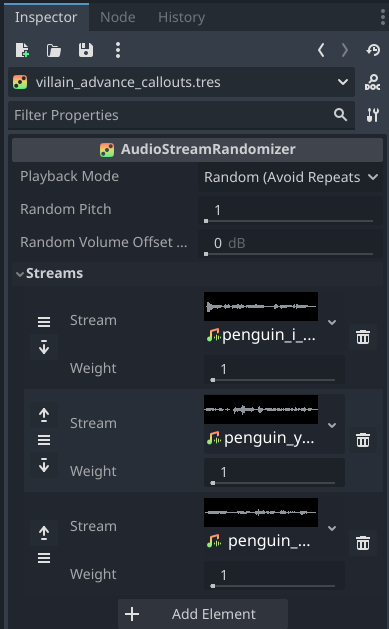Viewport: 389px width, 629px height.
Task: Click the Add Element button
Action: 203,614
